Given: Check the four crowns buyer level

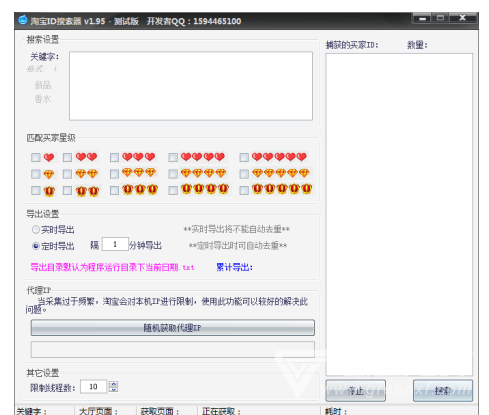Looking at the screenshot, I should [173, 190].
